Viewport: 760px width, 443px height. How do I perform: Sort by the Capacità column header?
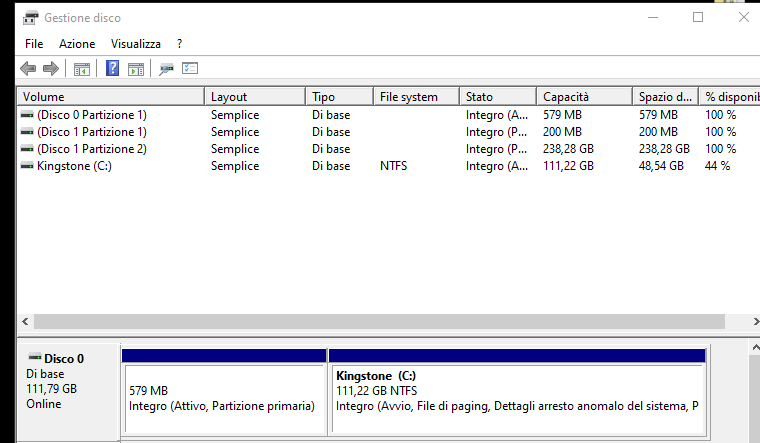[585, 96]
